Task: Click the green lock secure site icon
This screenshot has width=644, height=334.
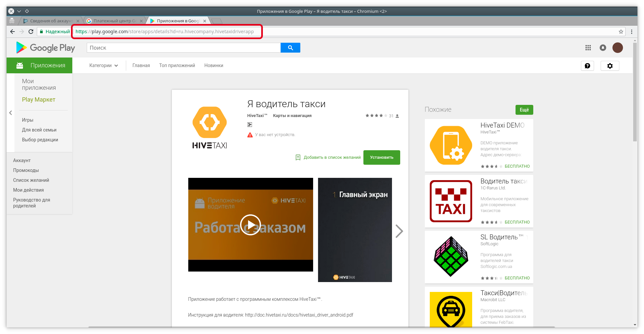Action: (x=41, y=32)
